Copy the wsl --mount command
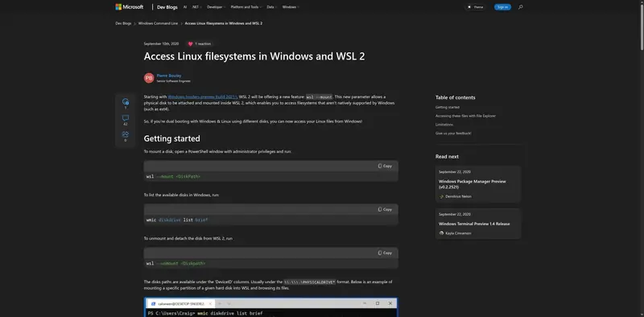 pos(385,166)
